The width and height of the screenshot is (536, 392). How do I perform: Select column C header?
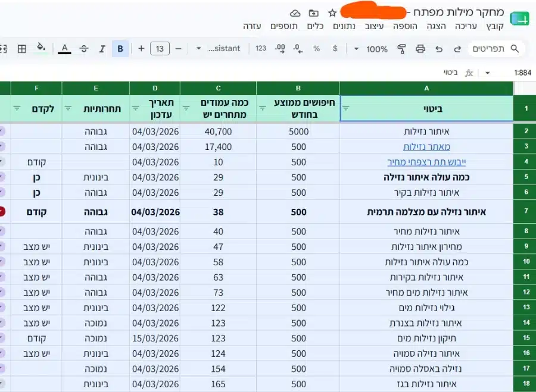(x=218, y=89)
